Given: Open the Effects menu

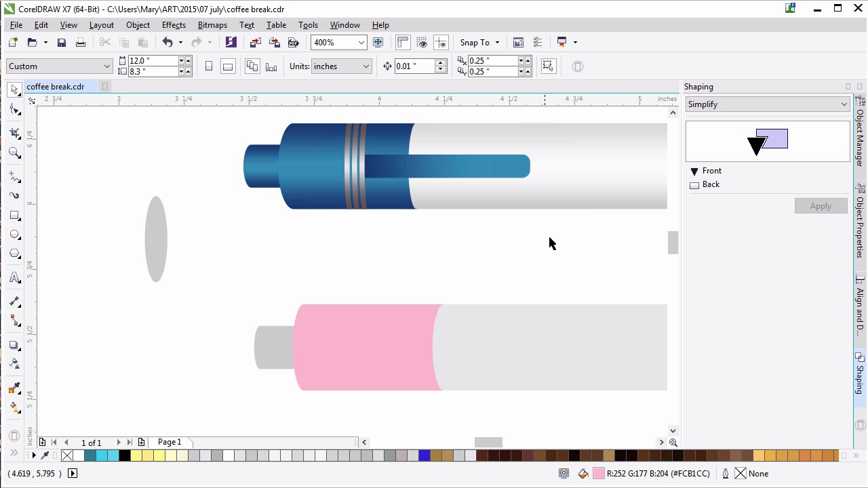Looking at the screenshot, I should (174, 25).
